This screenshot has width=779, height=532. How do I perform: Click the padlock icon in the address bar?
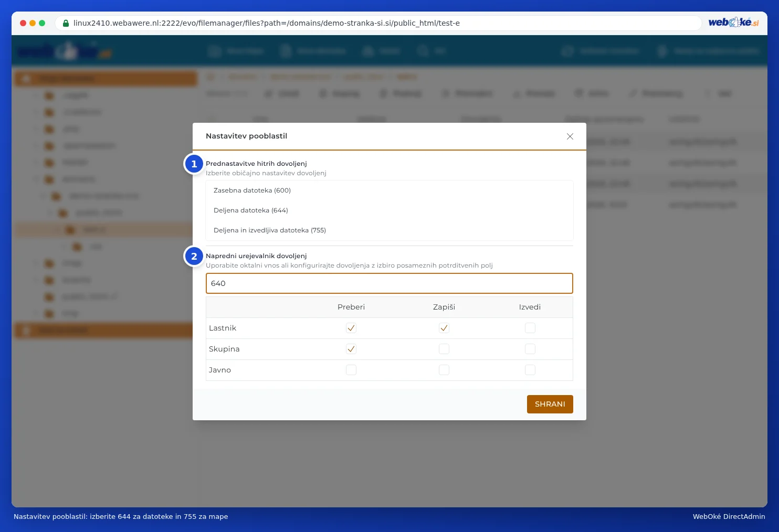pos(66,23)
